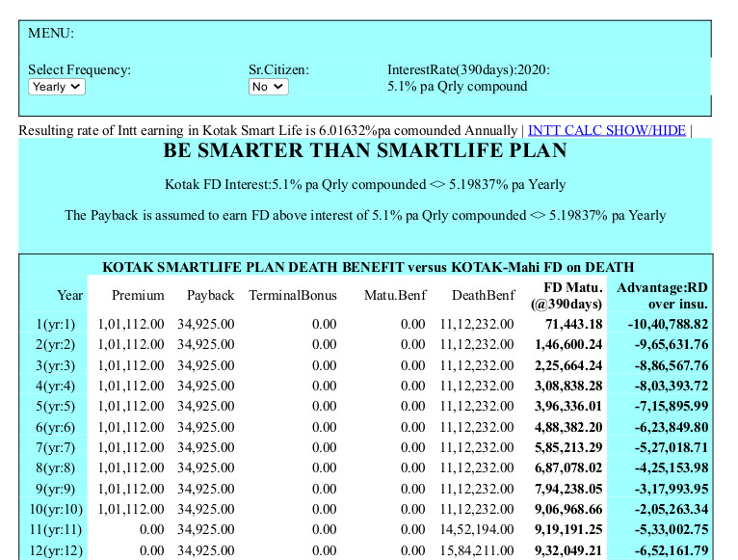This screenshot has width=738, height=560.
Task: Click FD maturity value 6,87,078.02
Action: (x=568, y=468)
